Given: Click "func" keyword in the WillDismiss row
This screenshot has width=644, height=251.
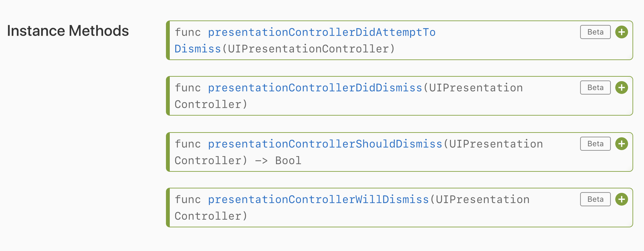Looking at the screenshot, I should (x=187, y=199).
